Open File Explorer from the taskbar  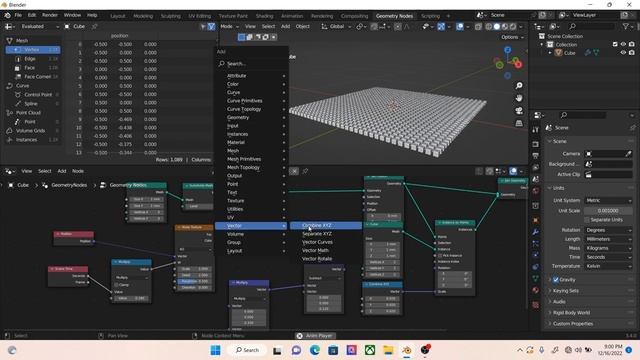point(388,350)
